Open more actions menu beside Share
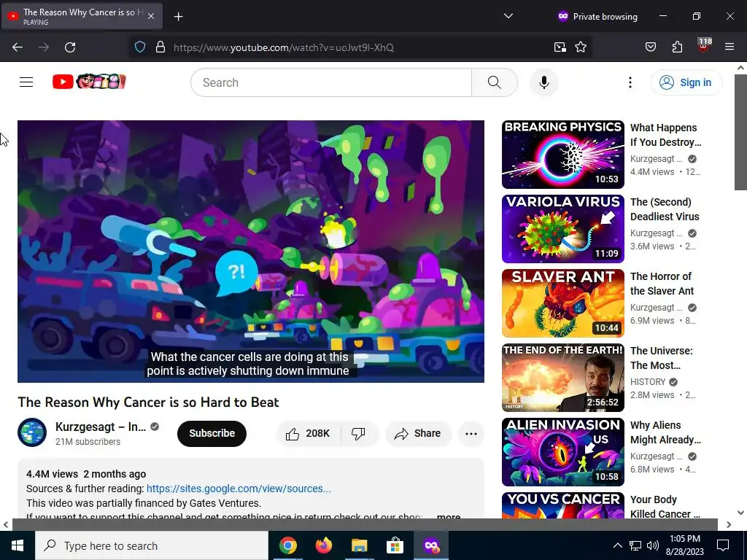The height and width of the screenshot is (560, 747). pos(471,433)
